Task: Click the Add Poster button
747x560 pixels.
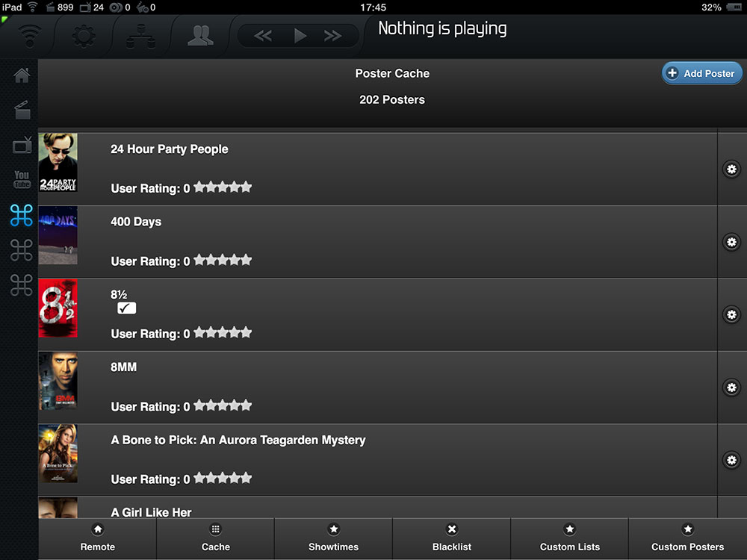Action: click(701, 73)
